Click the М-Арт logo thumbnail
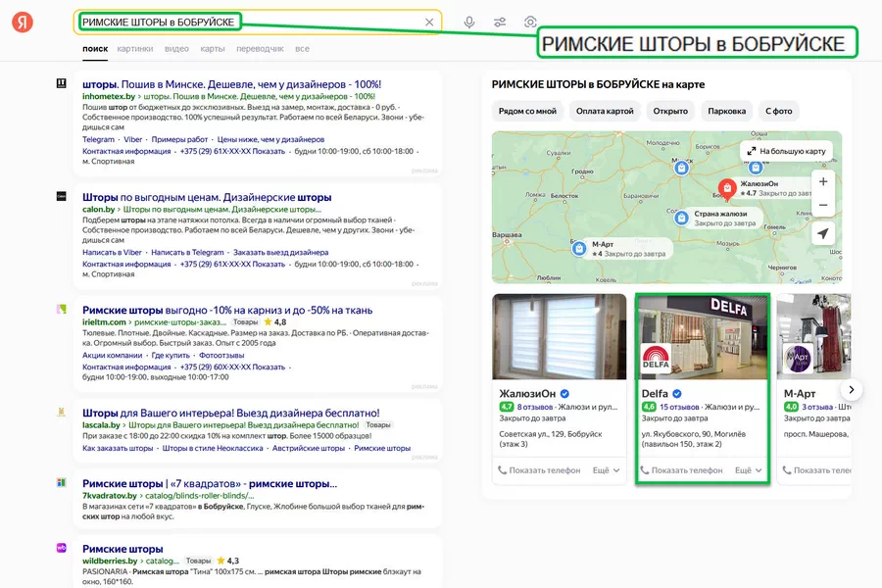The image size is (882, 588). 798,357
